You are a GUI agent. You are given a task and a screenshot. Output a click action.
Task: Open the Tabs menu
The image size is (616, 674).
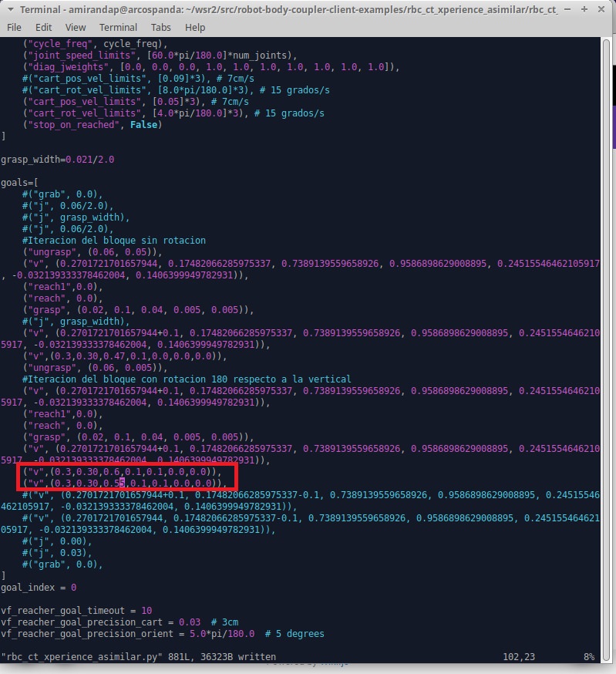pyautogui.click(x=160, y=27)
